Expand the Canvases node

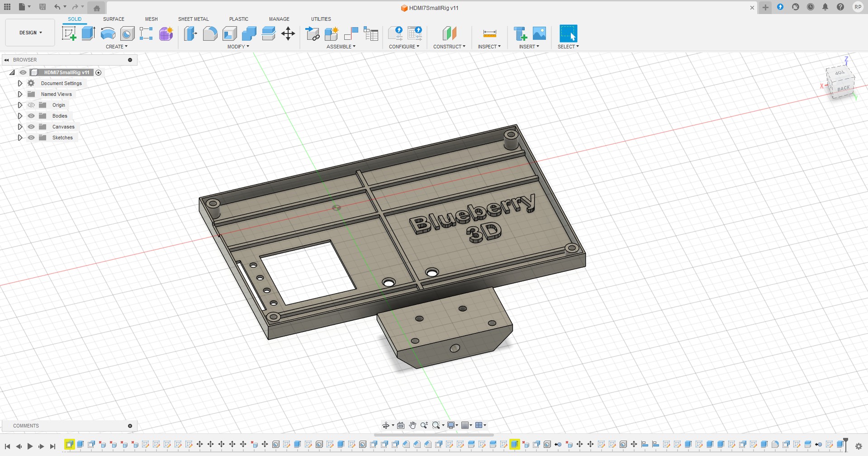click(20, 127)
